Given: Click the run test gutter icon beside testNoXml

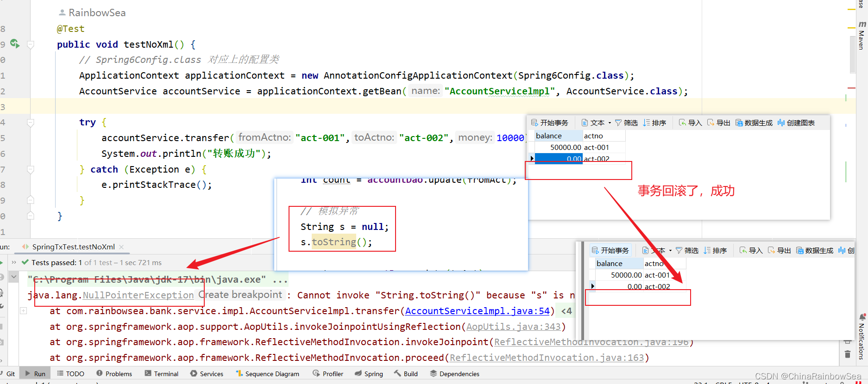Looking at the screenshot, I should pyautogui.click(x=15, y=43).
